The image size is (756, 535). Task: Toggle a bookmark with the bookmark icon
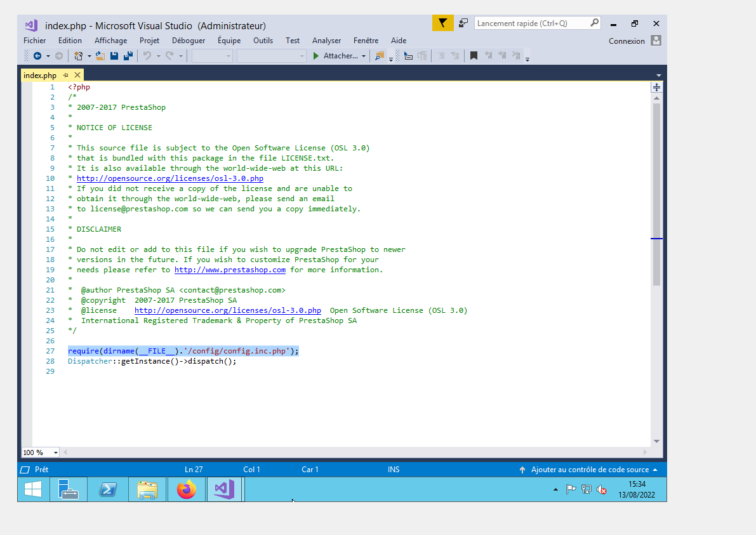[474, 56]
